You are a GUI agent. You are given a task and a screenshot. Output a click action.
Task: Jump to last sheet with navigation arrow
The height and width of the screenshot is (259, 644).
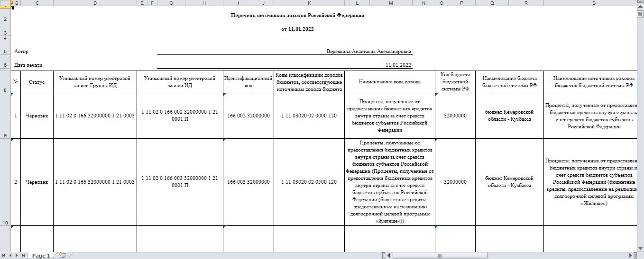coord(23,256)
